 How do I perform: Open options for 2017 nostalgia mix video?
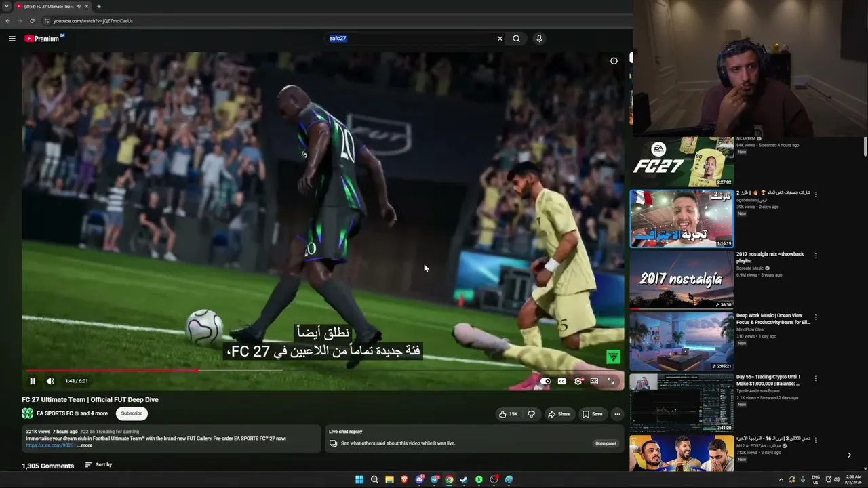coord(816,256)
